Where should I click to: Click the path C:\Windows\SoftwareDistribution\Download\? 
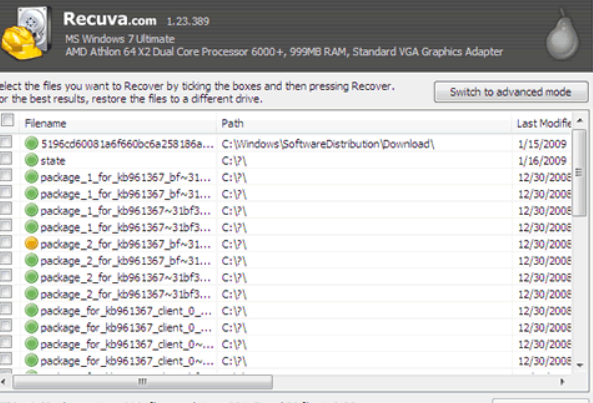click(x=328, y=144)
